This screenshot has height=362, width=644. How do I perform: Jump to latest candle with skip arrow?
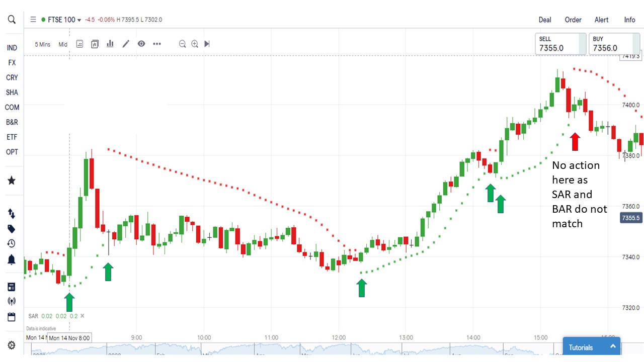tap(207, 44)
